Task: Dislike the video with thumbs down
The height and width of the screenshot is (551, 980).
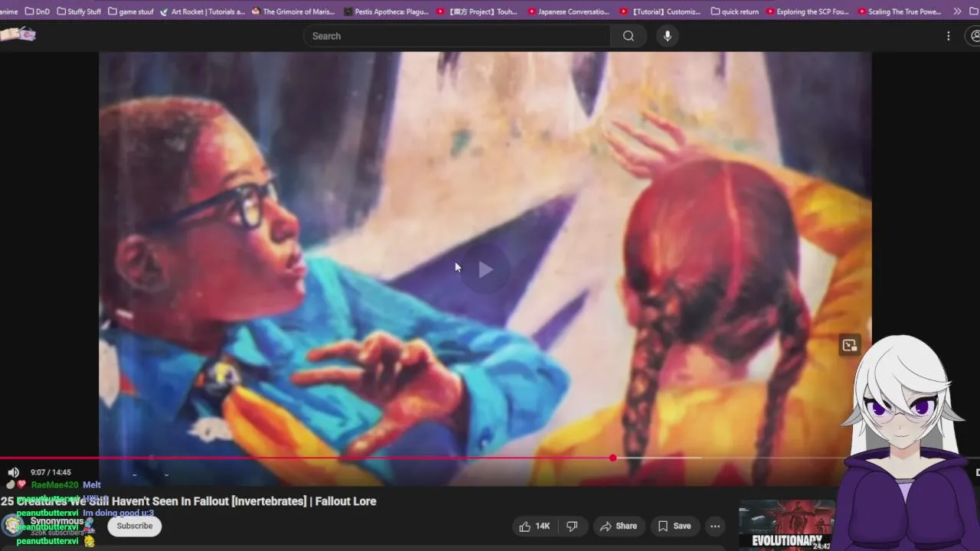Action: pos(572,526)
